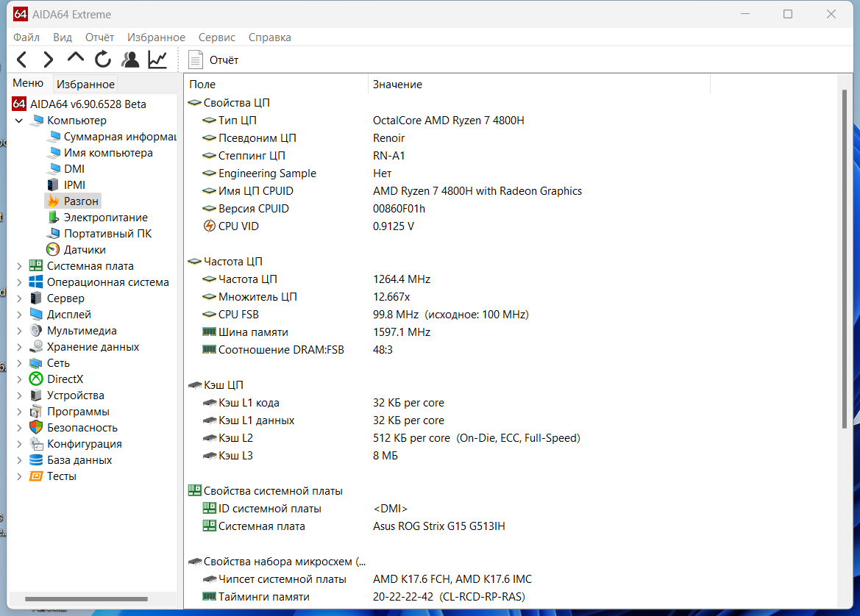Expand the Тесты tree node
The image size is (860, 616).
coord(19,476)
